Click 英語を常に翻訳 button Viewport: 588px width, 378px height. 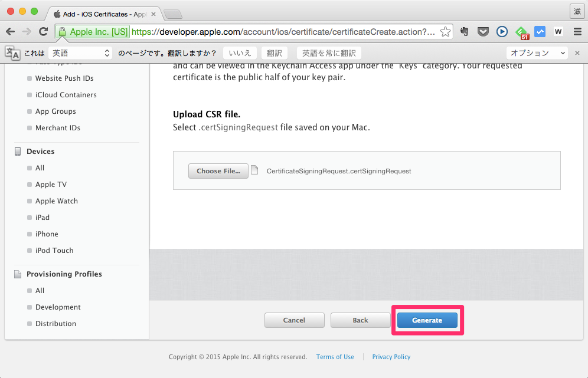329,53
